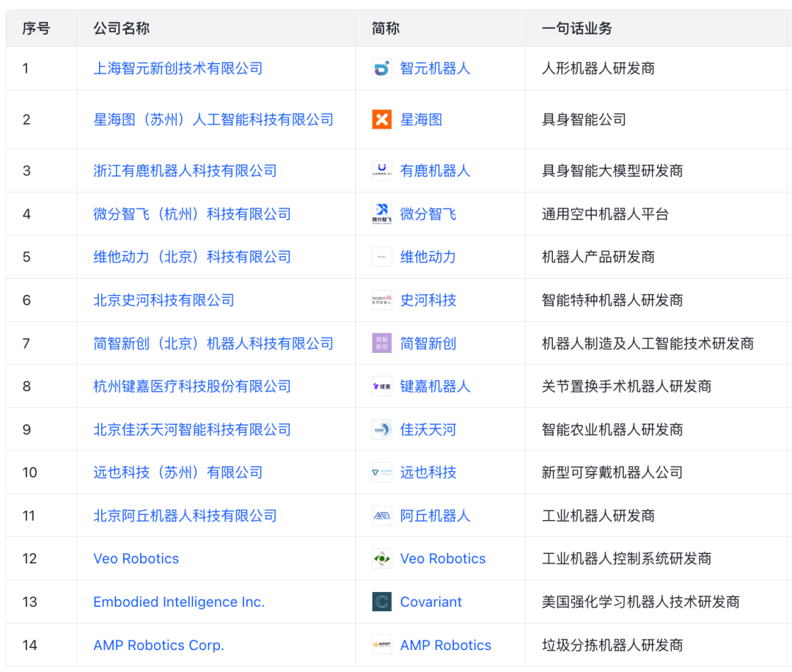Click the 远也科技 short name link
792x672 pixels.
pyautogui.click(x=428, y=472)
